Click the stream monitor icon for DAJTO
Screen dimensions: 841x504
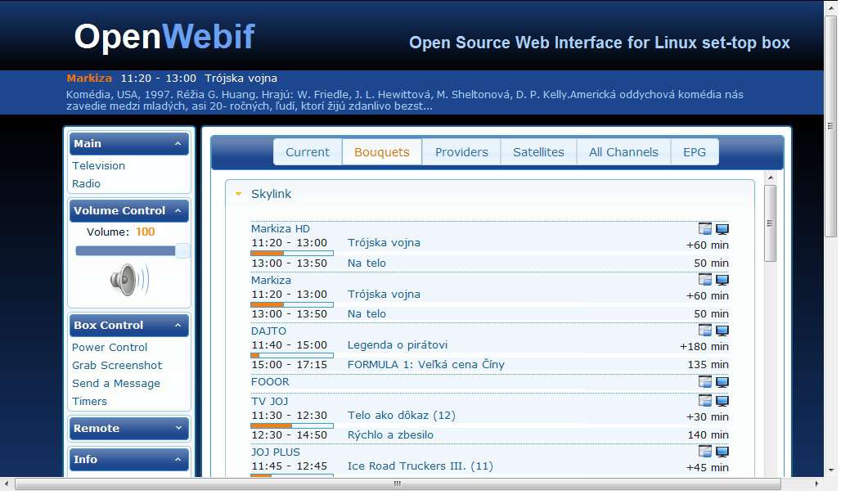(722, 331)
